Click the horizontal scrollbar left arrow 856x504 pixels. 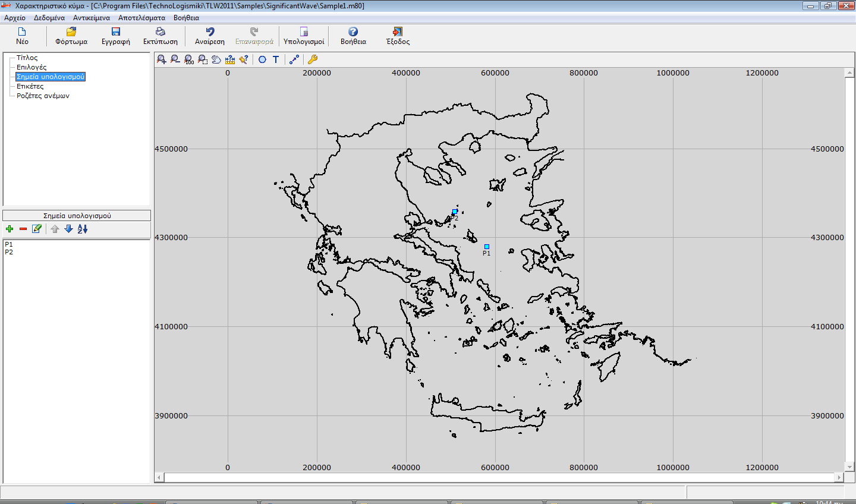click(x=159, y=477)
